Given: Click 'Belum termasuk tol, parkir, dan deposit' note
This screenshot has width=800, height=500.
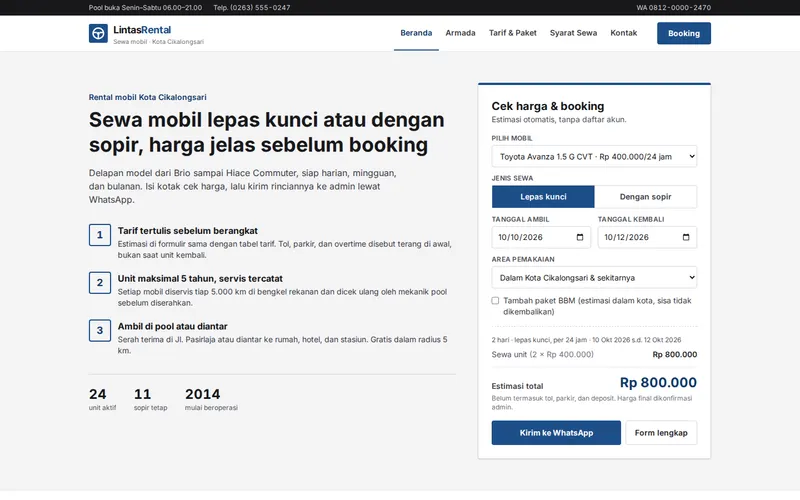Looking at the screenshot, I should coord(592,403).
